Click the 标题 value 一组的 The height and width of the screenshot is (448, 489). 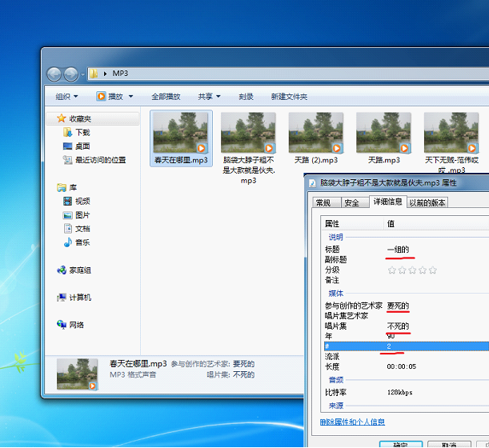pyautogui.click(x=398, y=250)
